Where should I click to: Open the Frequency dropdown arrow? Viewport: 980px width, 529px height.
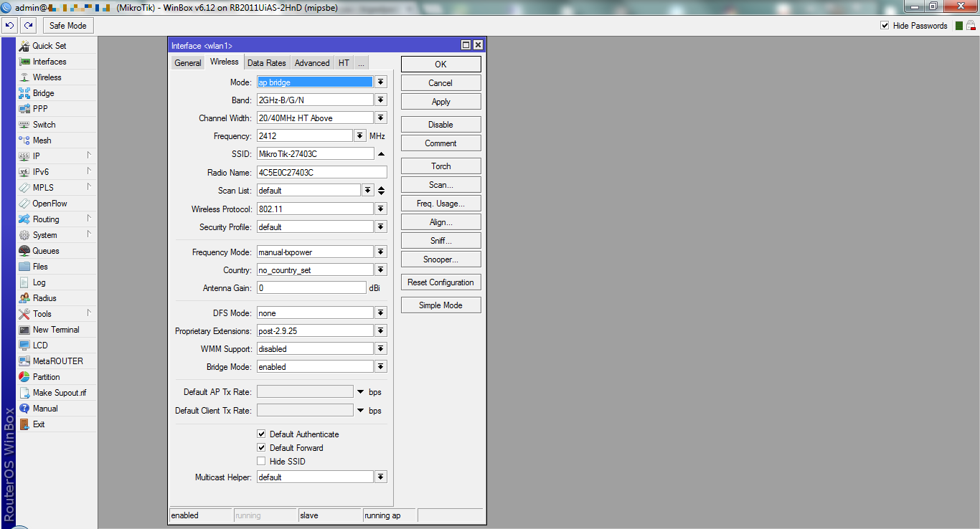click(x=360, y=136)
